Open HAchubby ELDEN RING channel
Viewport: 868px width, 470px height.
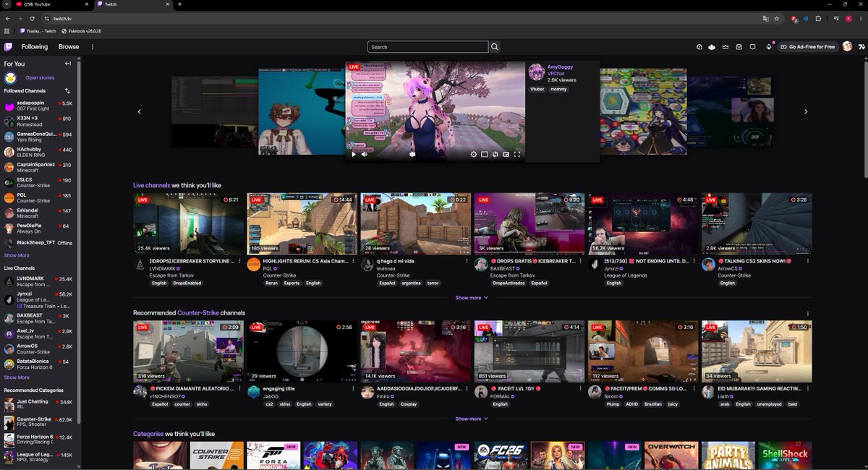pos(38,152)
